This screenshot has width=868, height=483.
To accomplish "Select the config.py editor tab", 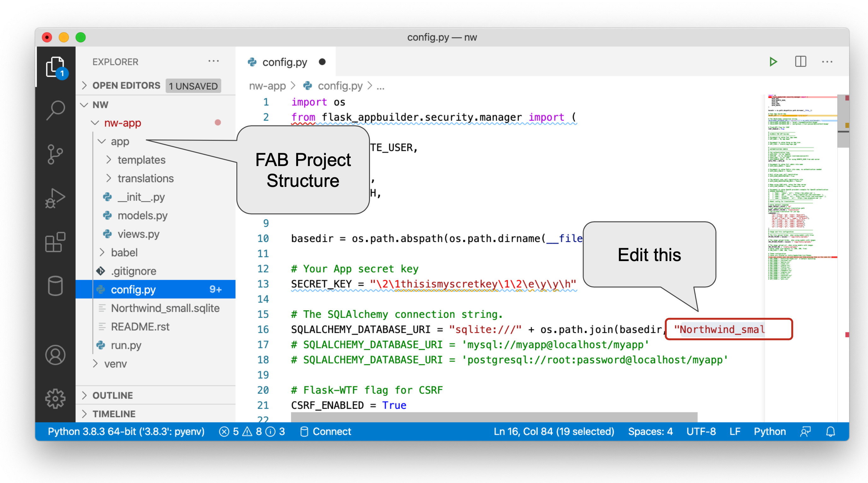I will coord(284,62).
